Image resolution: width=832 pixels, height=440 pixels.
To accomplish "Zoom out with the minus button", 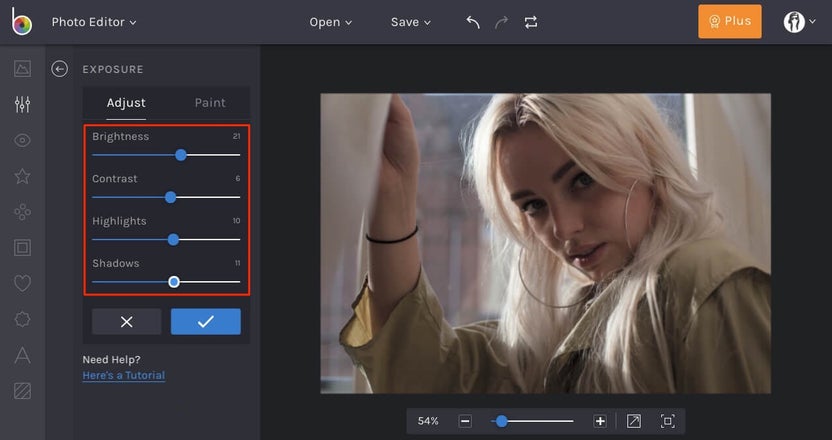I will click(x=465, y=421).
